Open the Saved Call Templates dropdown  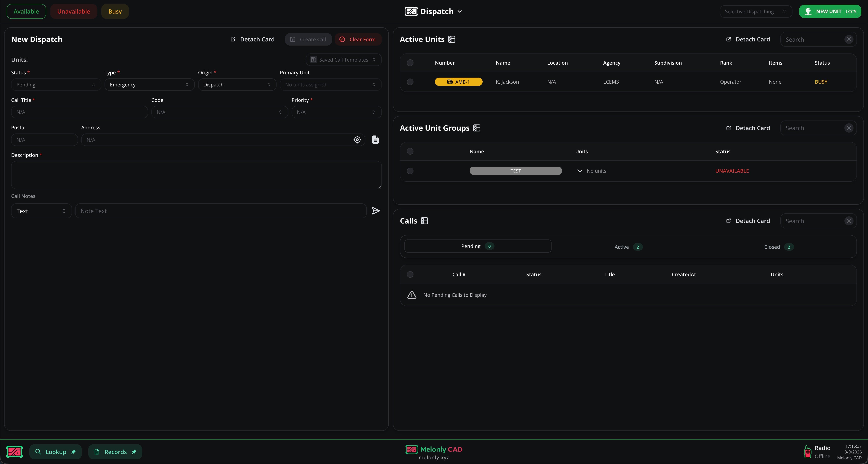coord(343,60)
